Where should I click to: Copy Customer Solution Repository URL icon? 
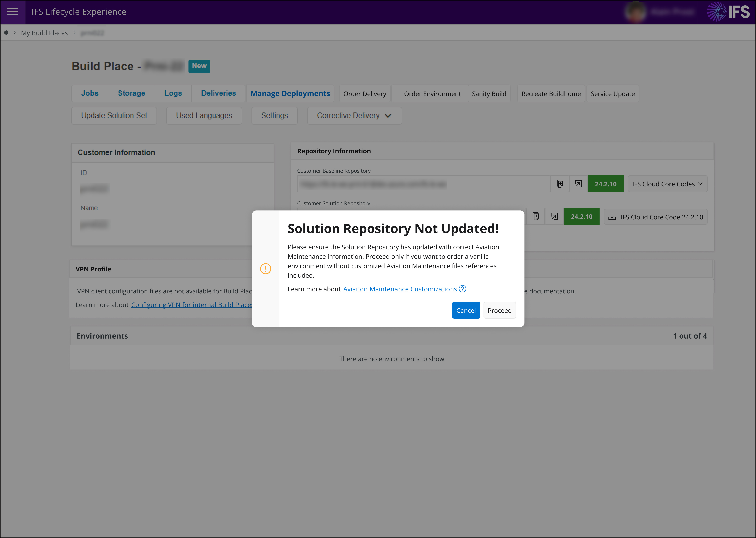point(536,216)
